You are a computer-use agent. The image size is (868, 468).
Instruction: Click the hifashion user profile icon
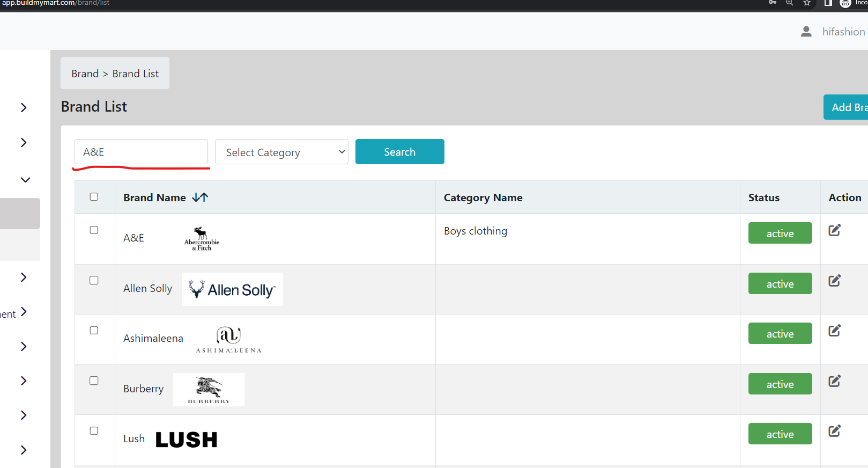point(806,32)
